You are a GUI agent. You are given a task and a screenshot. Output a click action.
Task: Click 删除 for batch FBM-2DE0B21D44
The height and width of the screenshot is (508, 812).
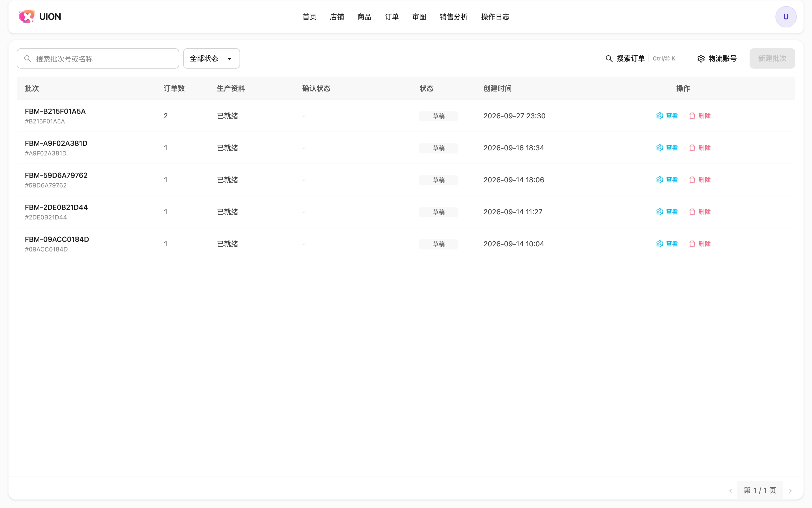click(x=700, y=212)
